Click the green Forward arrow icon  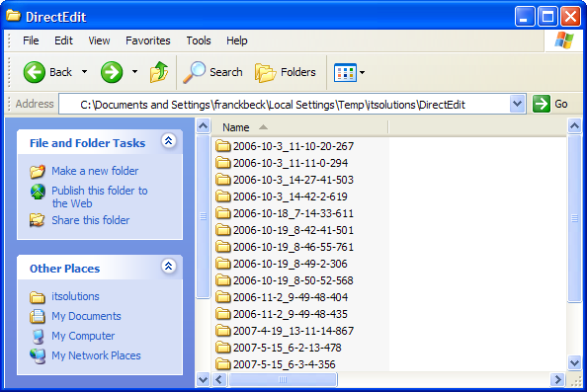pyautogui.click(x=112, y=72)
